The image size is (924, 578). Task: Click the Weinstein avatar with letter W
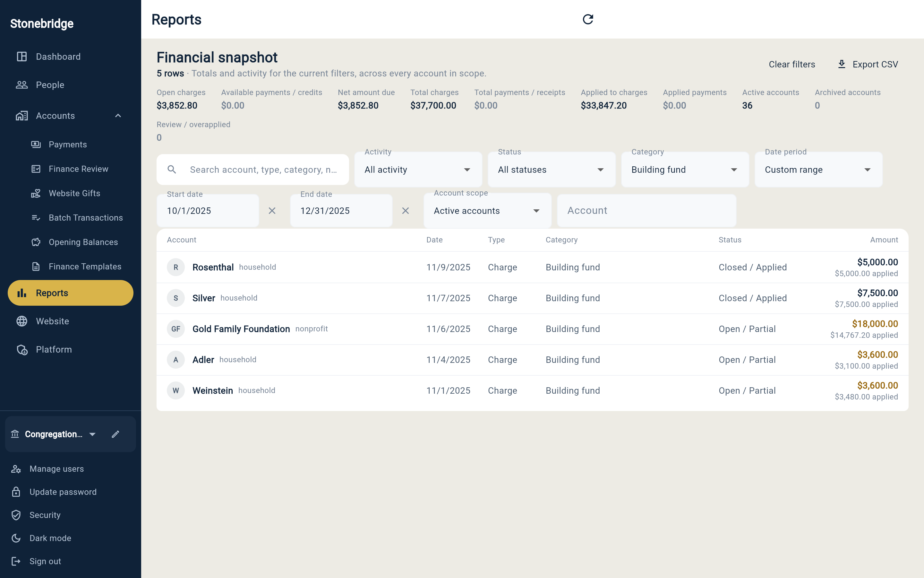175,390
